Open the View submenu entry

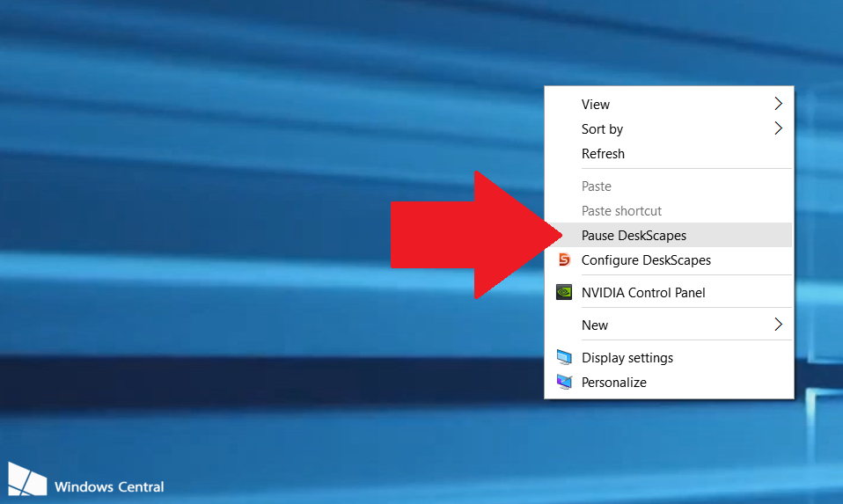(x=669, y=105)
